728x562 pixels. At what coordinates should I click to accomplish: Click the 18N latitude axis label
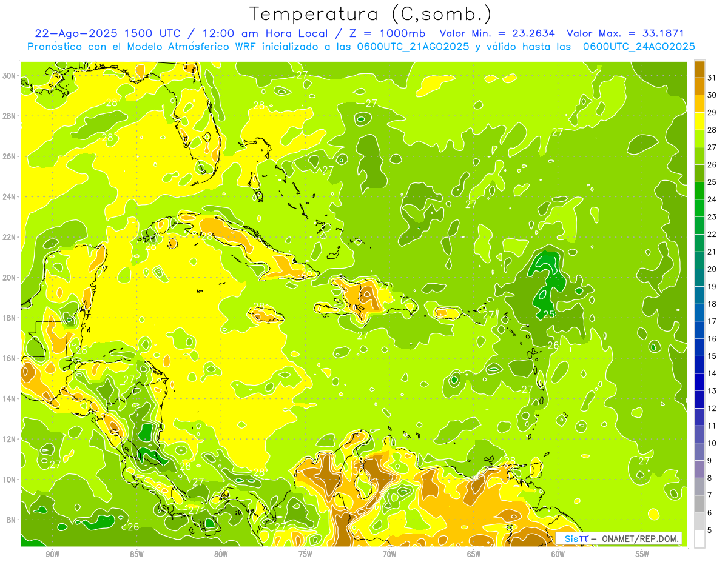click(x=10, y=318)
